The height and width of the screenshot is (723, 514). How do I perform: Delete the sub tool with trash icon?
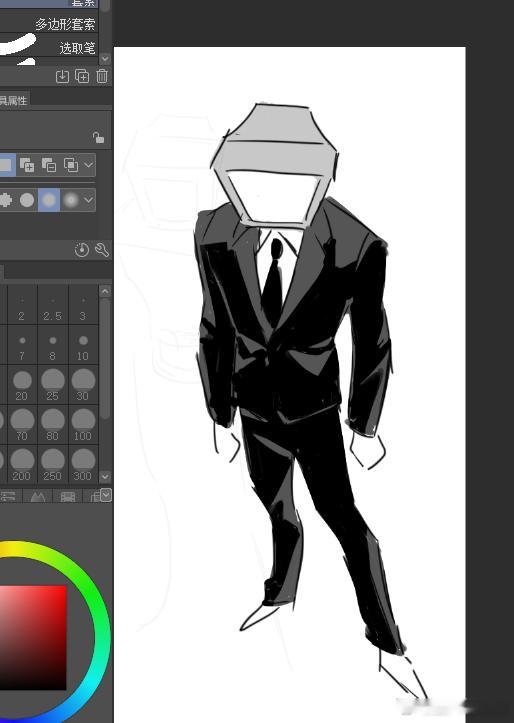click(102, 76)
